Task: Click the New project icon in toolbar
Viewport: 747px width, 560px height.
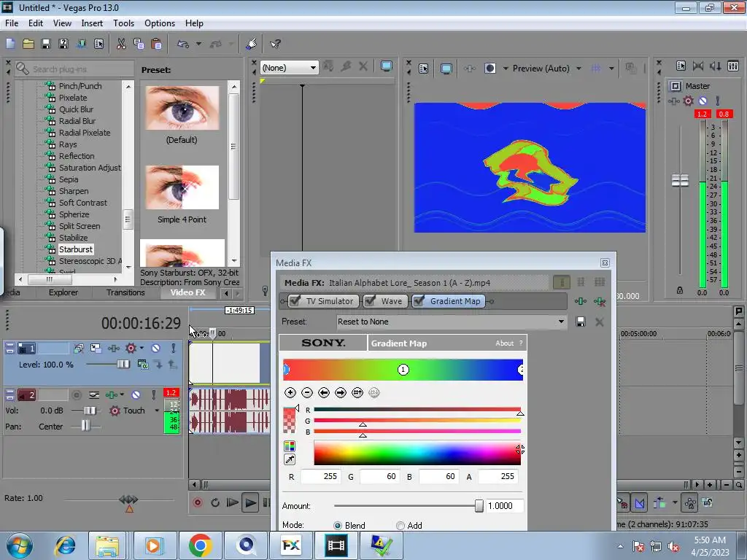Action: [x=10, y=44]
